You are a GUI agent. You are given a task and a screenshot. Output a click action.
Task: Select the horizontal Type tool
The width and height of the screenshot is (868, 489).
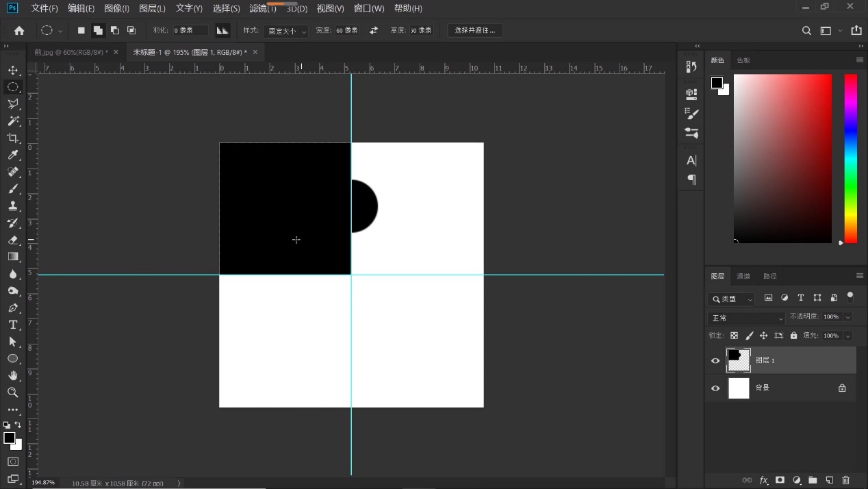click(13, 325)
